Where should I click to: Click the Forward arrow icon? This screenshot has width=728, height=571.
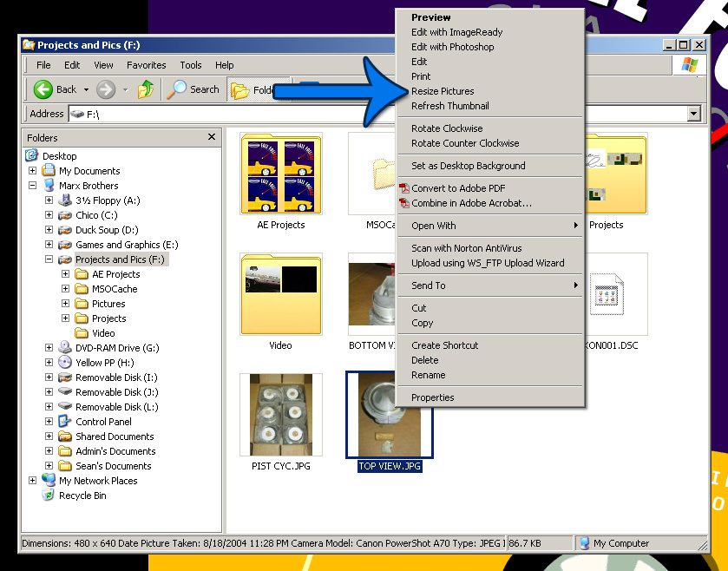click(106, 89)
